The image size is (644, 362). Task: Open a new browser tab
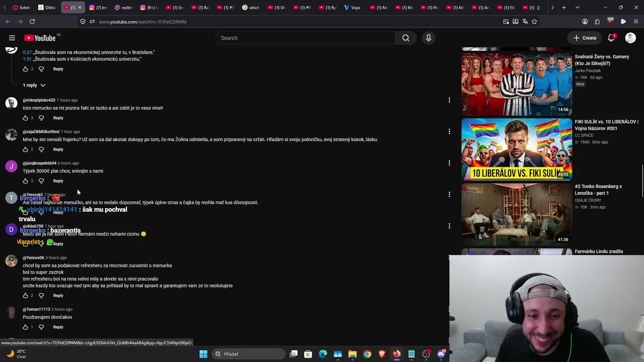point(564,8)
